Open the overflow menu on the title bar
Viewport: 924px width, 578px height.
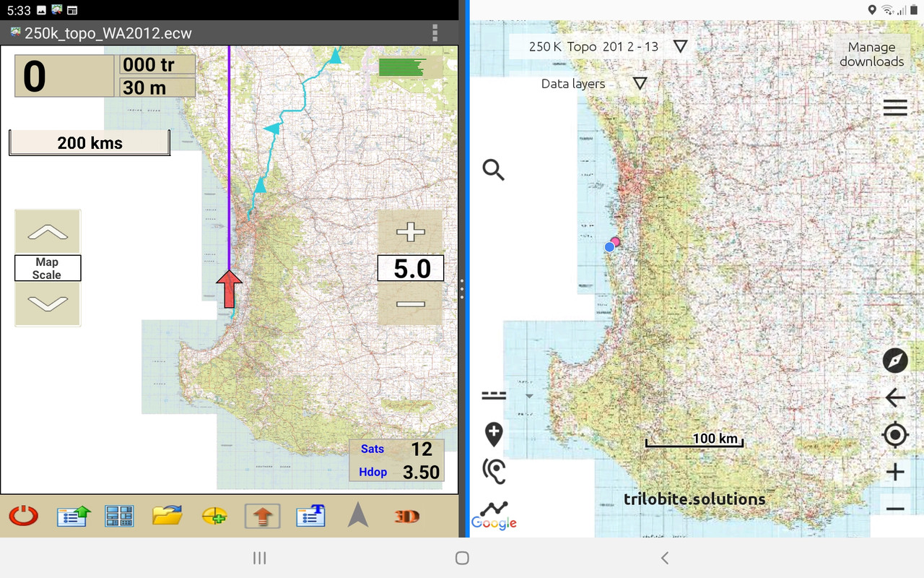point(435,33)
